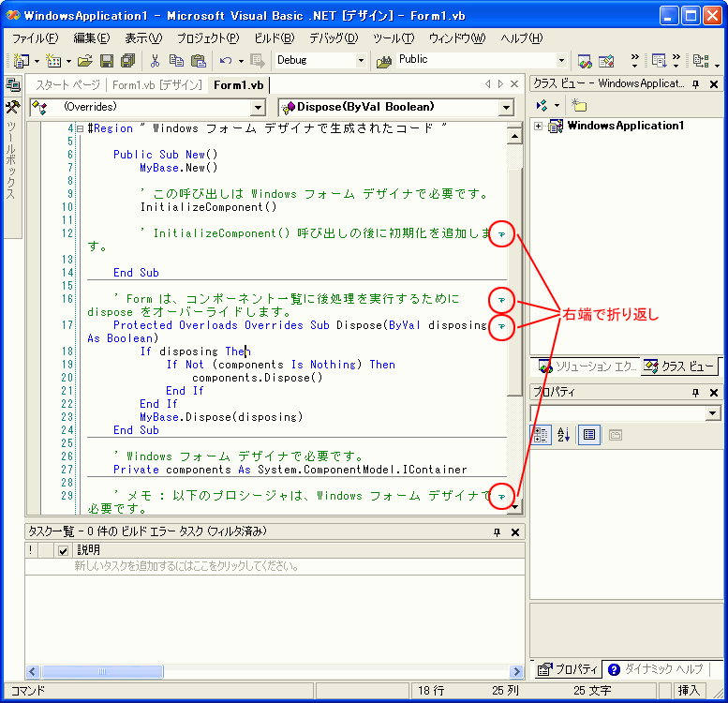Open the ビルド(B) menu
This screenshot has width=728, height=703.
click(x=274, y=38)
